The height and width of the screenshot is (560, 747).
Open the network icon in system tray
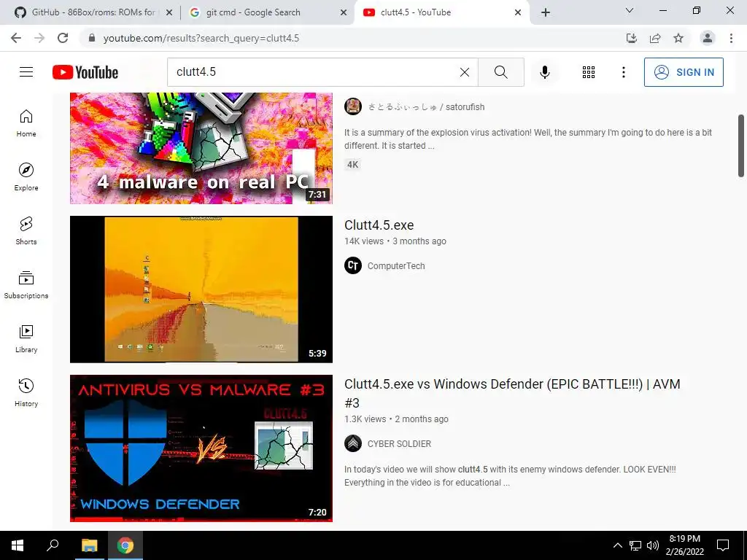click(x=635, y=545)
